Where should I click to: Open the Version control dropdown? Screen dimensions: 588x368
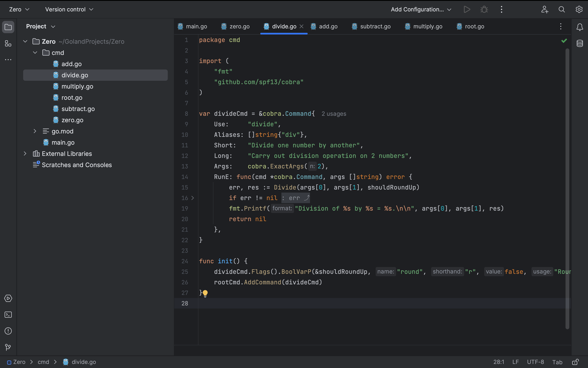[x=69, y=10]
